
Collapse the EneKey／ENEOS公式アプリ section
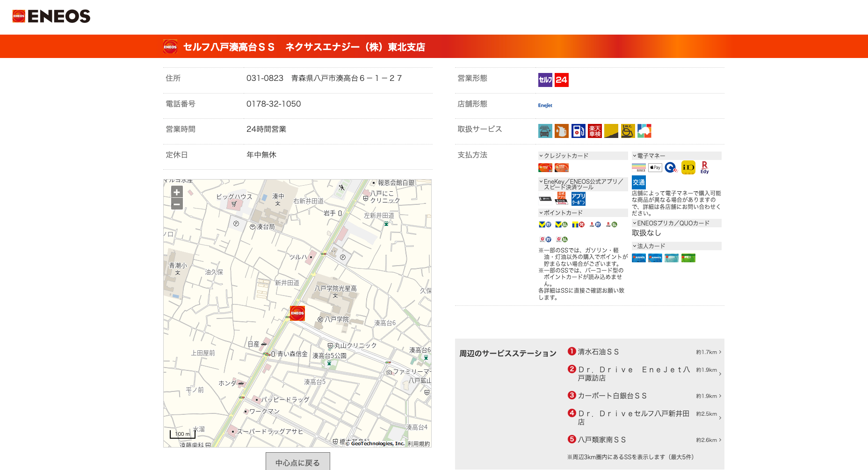tap(583, 184)
